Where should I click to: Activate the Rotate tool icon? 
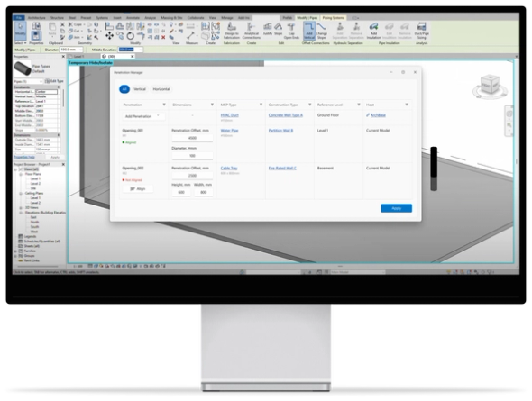click(130, 35)
